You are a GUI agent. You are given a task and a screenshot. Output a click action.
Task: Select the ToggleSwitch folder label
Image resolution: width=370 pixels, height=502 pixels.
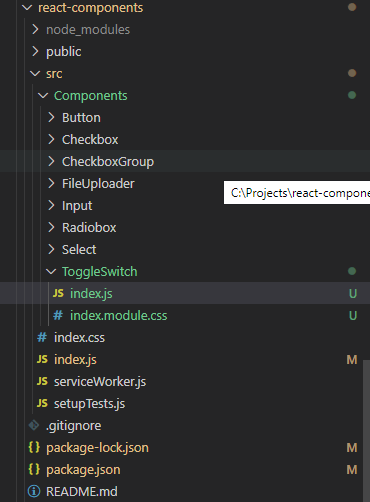point(100,272)
